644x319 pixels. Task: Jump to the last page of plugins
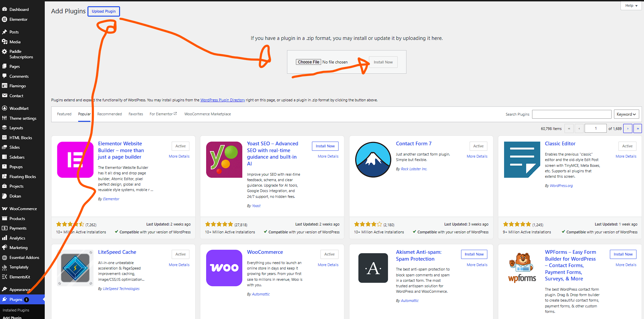638,128
